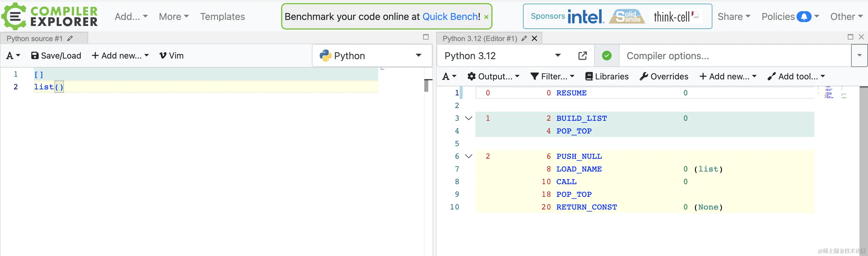868x256 pixels.
Task: Follow the Quick Bench link
Action: click(x=451, y=17)
